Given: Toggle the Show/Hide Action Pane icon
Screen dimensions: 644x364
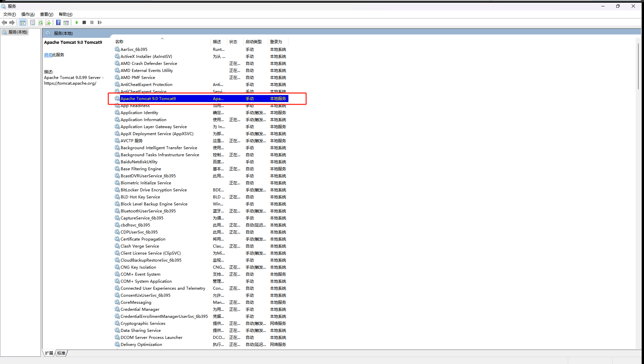Looking at the screenshot, I should coord(66,22).
